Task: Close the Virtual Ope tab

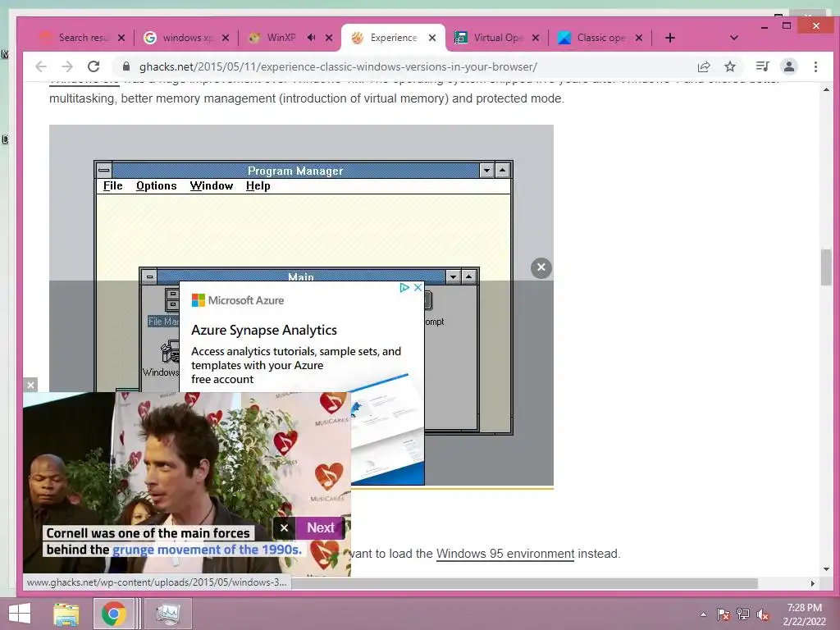Action: point(536,38)
